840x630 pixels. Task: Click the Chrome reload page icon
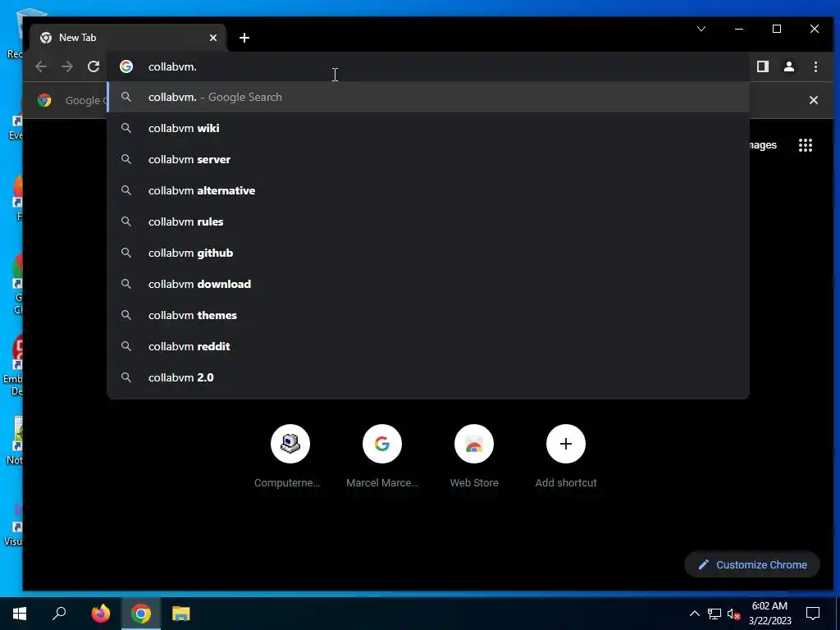coord(94,66)
